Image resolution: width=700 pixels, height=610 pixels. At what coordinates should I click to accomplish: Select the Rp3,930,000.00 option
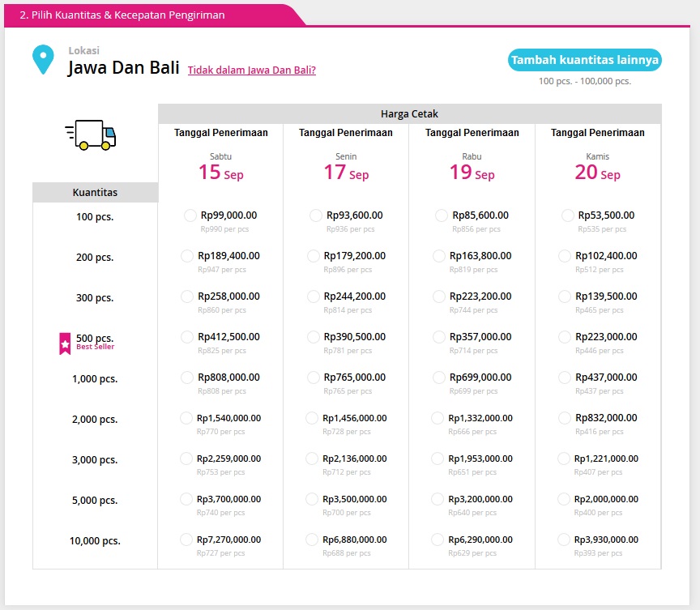pos(565,540)
